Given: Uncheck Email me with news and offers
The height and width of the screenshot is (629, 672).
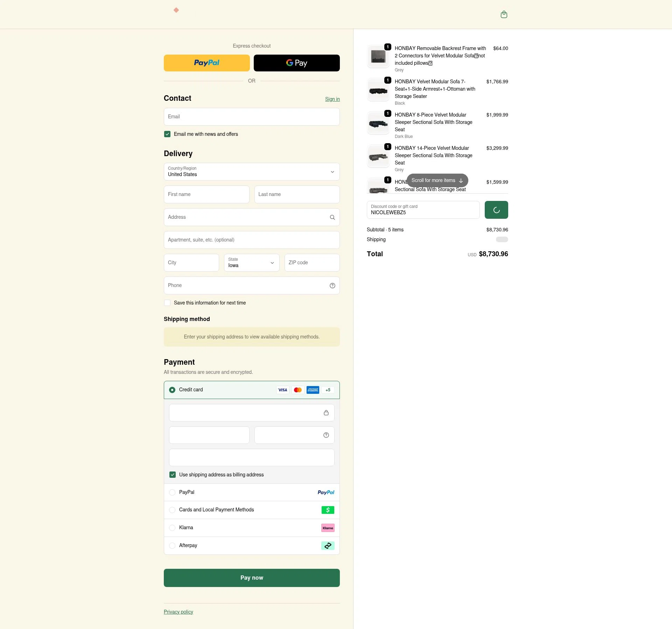Looking at the screenshot, I should coord(167,134).
